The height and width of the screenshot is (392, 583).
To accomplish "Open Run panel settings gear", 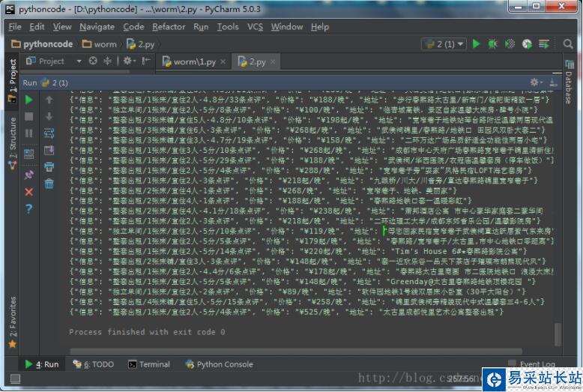I will (x=535, y=82).
